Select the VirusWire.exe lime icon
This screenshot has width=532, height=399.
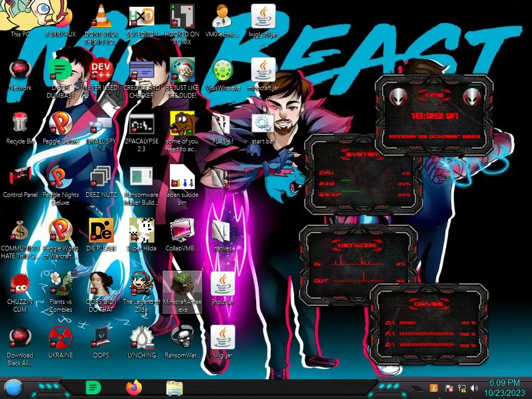[222, 75]
